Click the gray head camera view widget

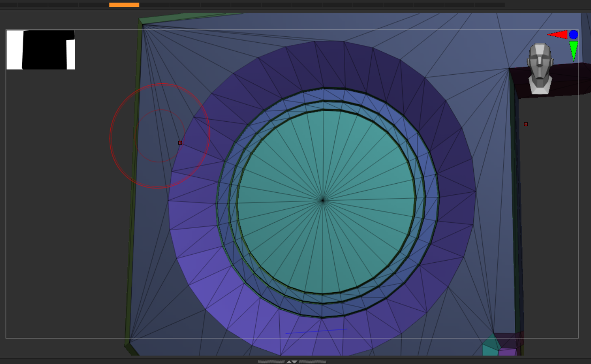coord(540,68)
